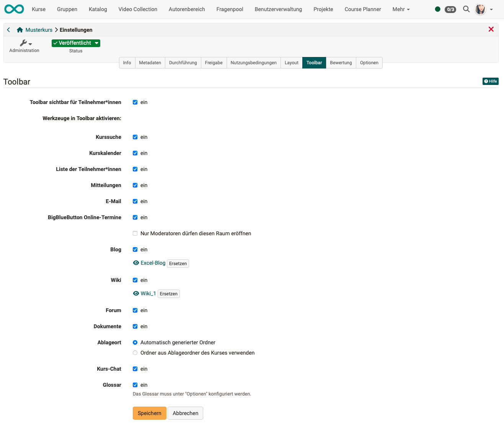Uncheck the Kurs-Chat checkbox
504x425 pixels.
(x=135, y=369)
